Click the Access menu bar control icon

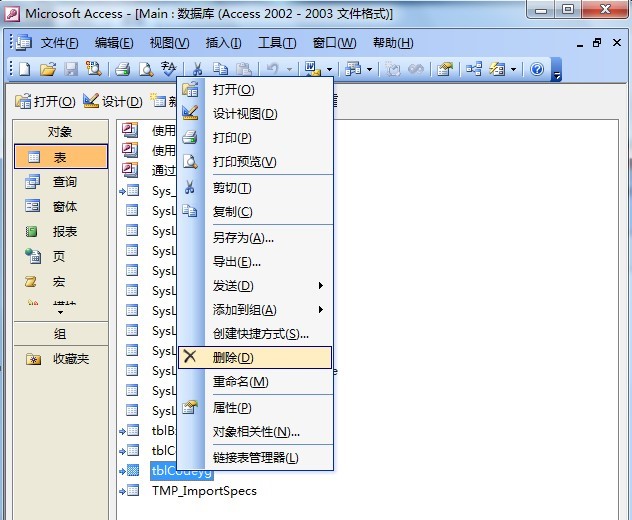pyautogui.click(x=24, y=42)
